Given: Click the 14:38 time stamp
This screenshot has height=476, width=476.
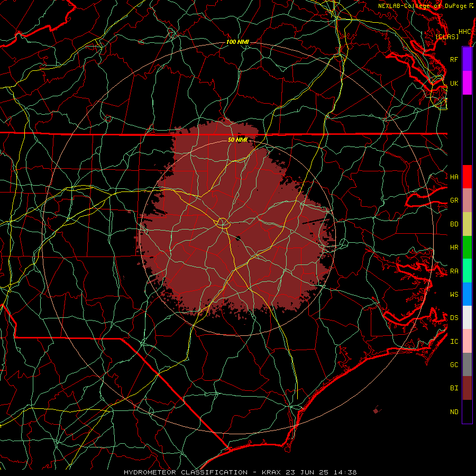Looking at the screenshot, I should (x=345, y=472).
